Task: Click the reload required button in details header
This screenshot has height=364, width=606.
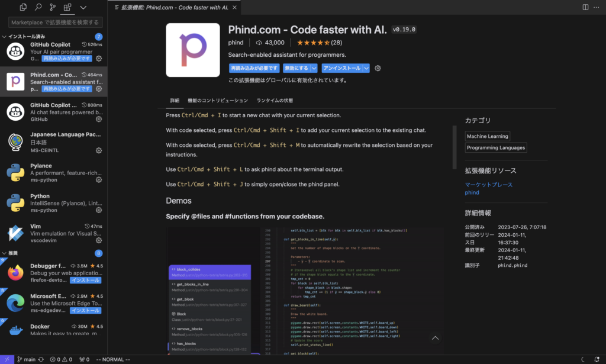Action: (x=254, y=68)
